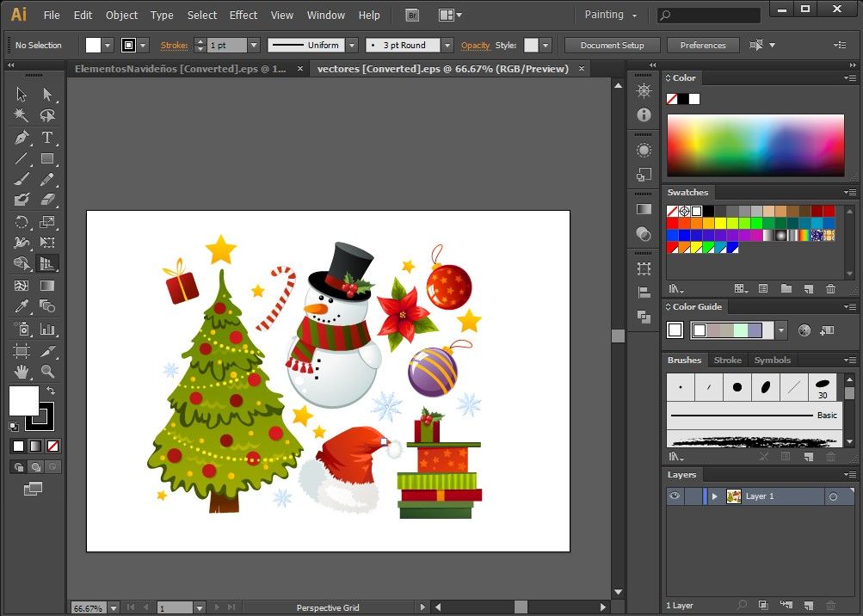Switch to the ElementosNavideños document tab
The width and height of the screenshot is (863, 616).
181,69
